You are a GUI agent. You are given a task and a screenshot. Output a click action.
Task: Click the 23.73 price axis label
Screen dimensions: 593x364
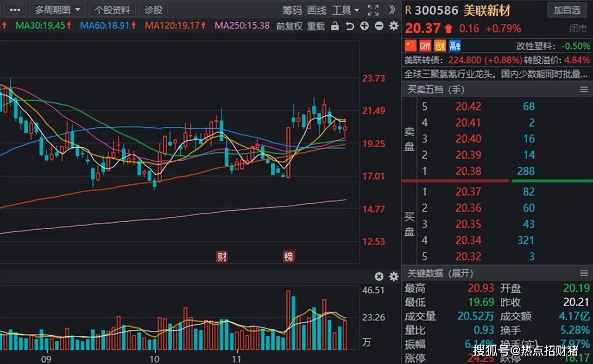[373, 78]
